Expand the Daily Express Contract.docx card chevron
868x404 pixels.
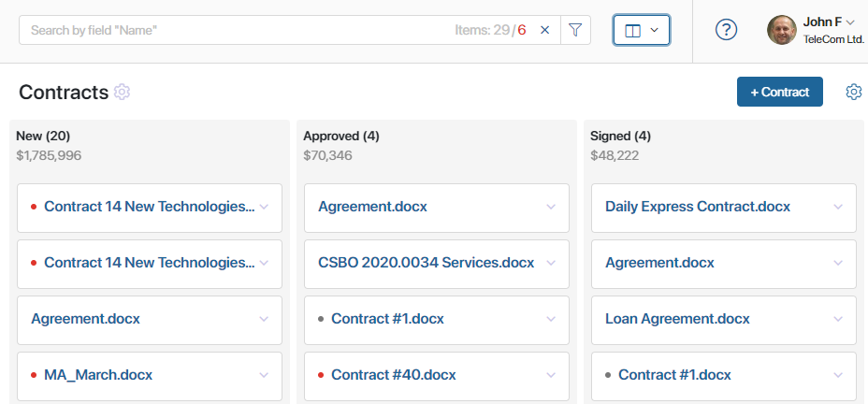tap(838, 207)
